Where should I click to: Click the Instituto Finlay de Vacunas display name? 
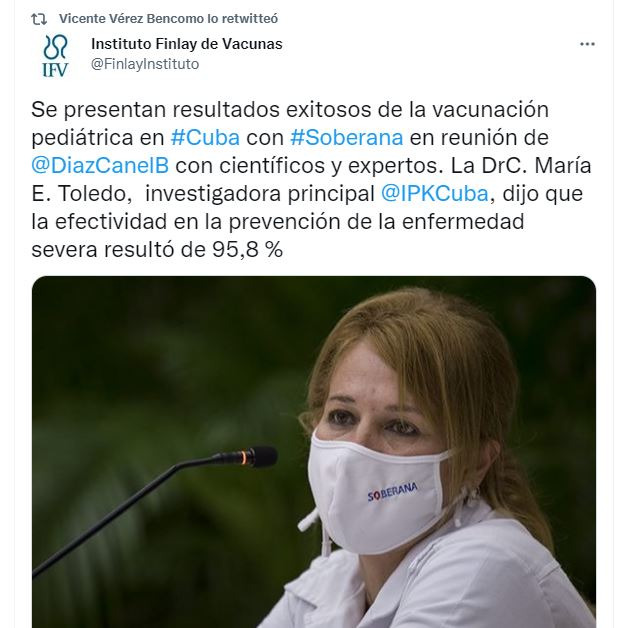click(x=187, y=44)
